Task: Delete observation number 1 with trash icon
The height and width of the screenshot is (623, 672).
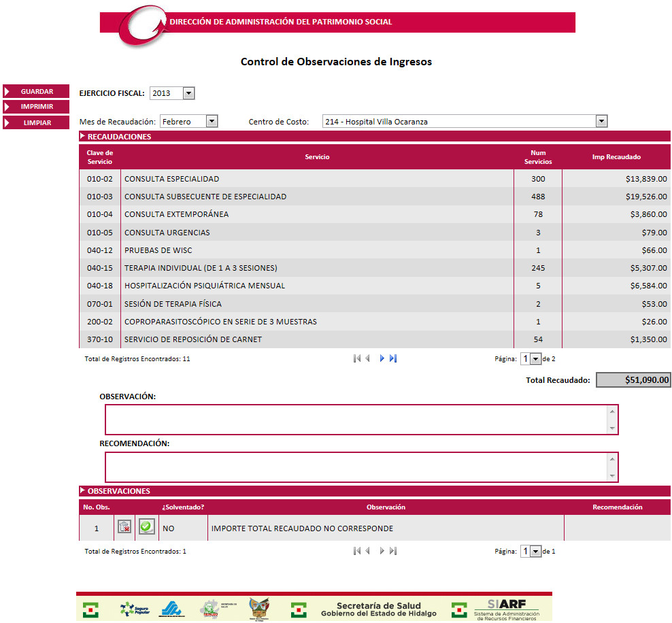Action: pos(124,526)
